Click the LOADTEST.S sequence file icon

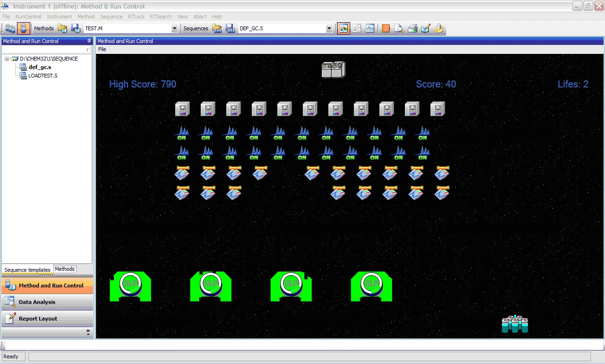[23, 76]
